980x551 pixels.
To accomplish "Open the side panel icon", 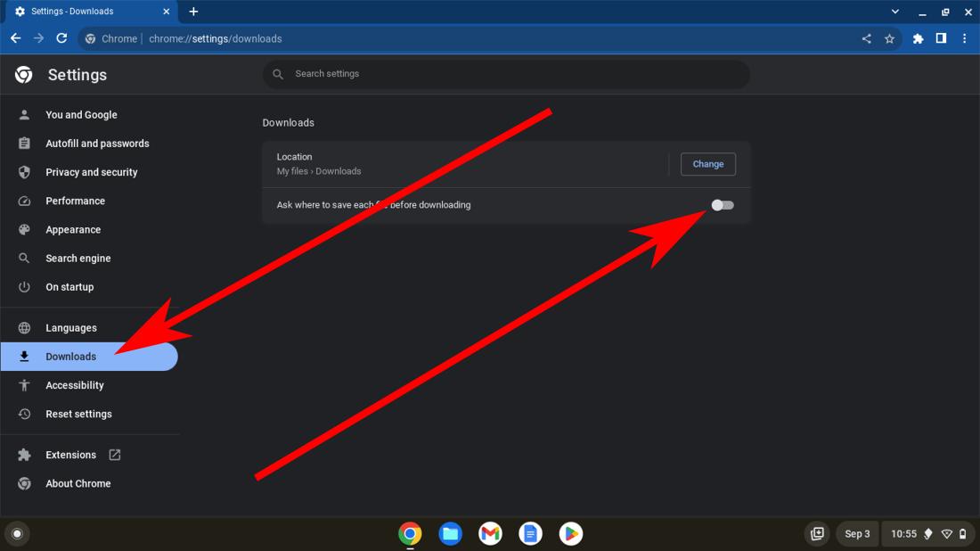I will [941, 38].
